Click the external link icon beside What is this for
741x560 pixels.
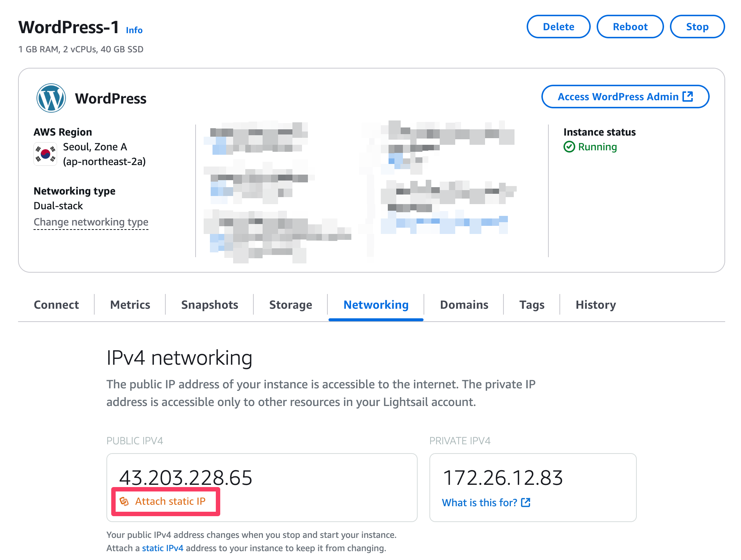pos(526,503)
